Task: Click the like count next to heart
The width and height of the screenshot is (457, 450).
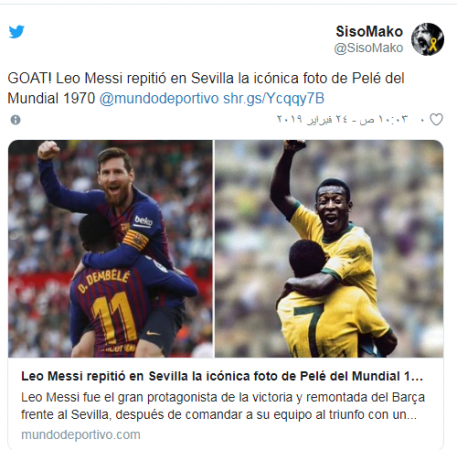Action: pos(423,120)
